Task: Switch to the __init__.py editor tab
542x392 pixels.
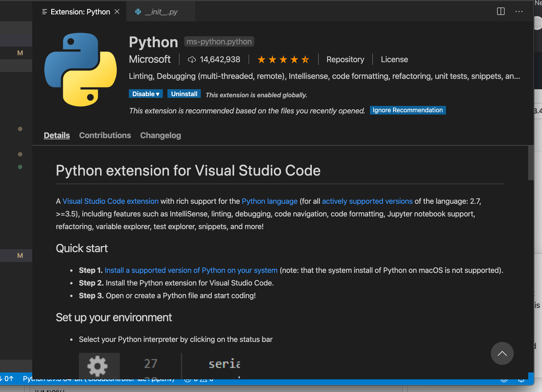Action: 161,12
